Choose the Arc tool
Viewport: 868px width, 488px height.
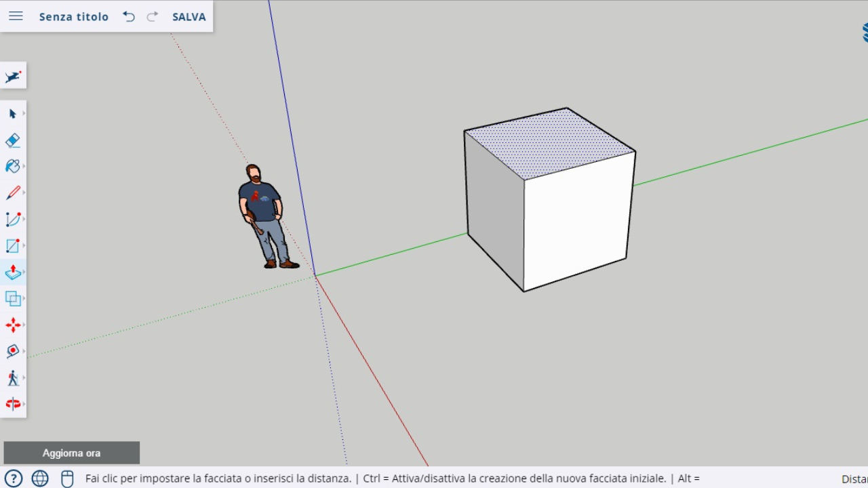tap(13, 219)
